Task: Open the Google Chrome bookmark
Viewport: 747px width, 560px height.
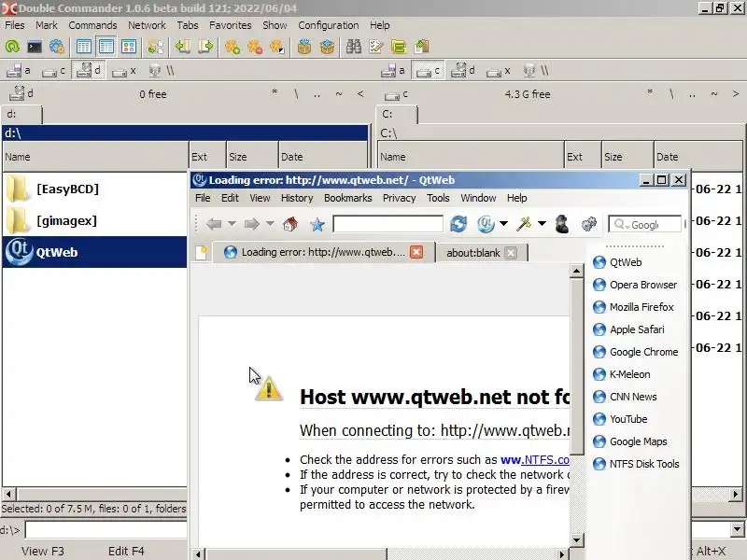Action: pos(636,352)
